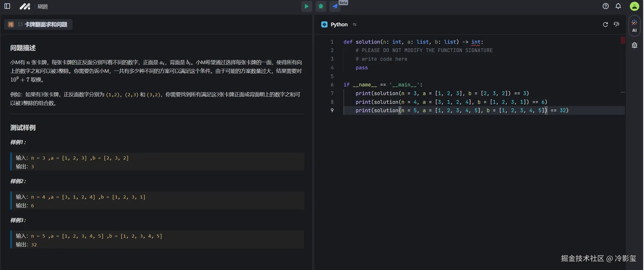
Task: Place cursor on the 'pass' line
Action: coord(362,68)
